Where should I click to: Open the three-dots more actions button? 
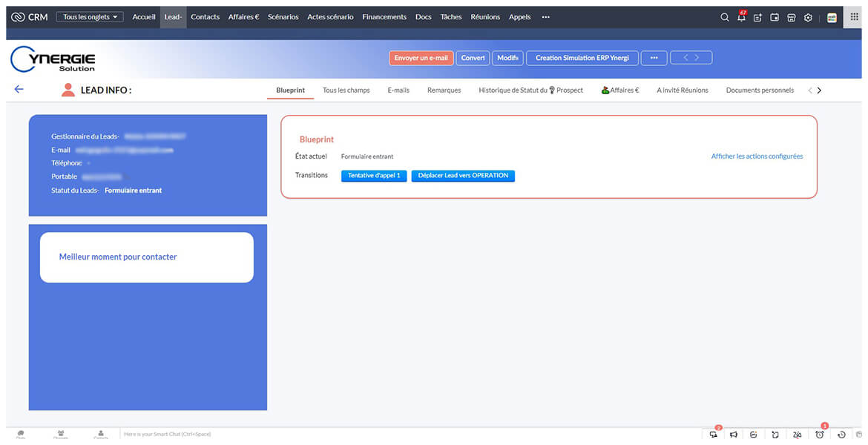coord(654,58)
